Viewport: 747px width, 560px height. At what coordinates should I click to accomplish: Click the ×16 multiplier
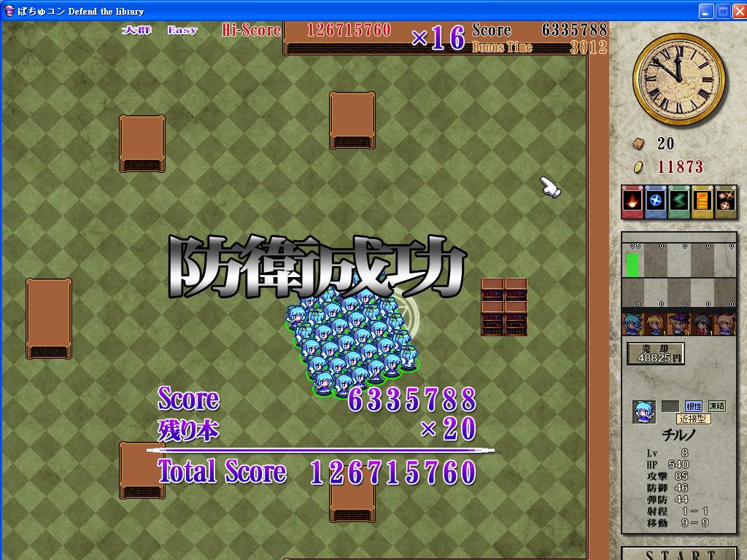[438, 38]
